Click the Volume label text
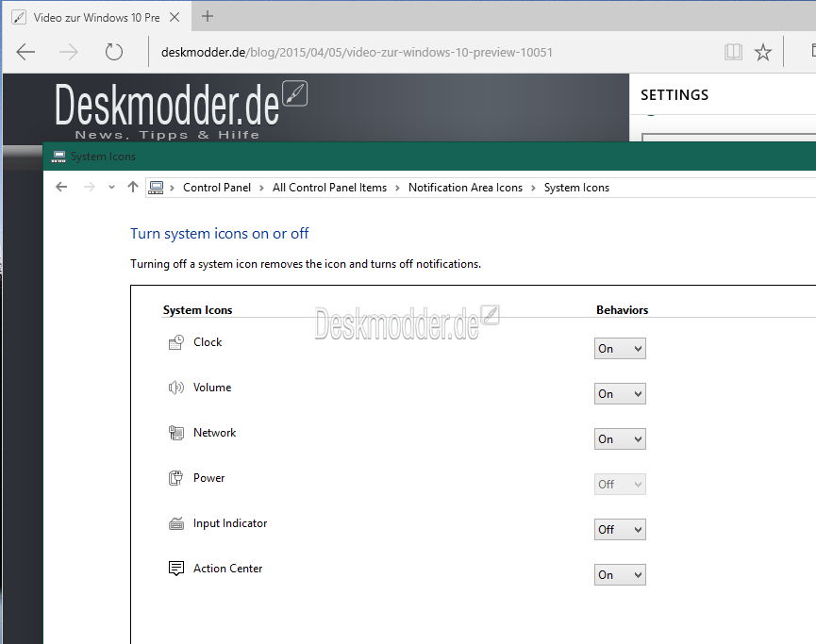 212,387
